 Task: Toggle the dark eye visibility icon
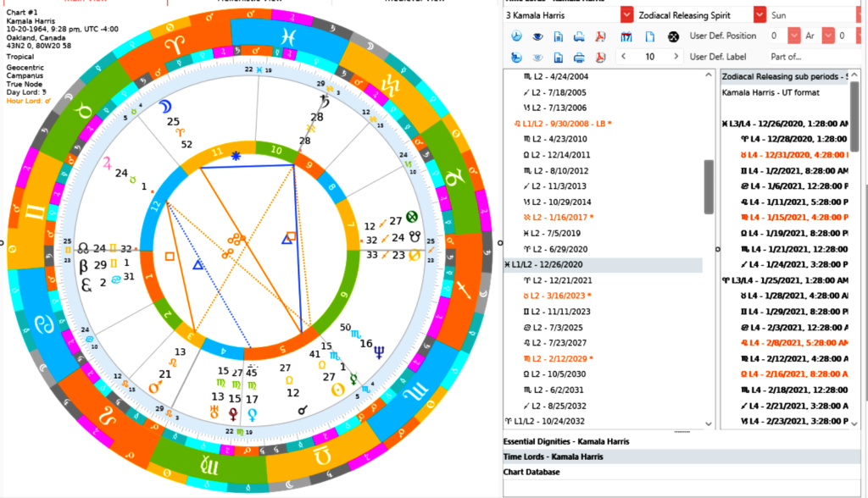537,36
